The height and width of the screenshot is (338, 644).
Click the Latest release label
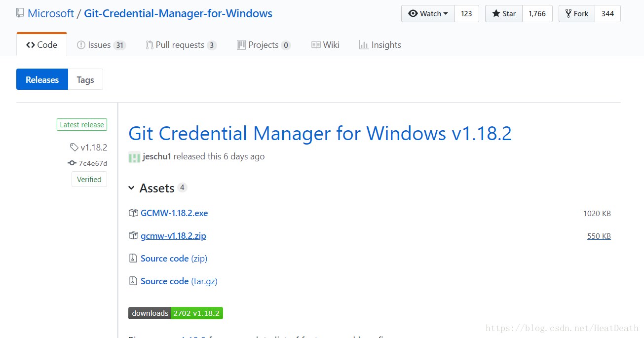click(82, 125)
